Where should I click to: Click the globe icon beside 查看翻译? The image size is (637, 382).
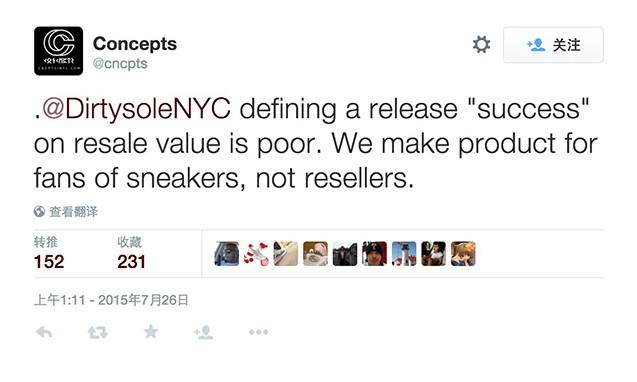click(39, 211)
